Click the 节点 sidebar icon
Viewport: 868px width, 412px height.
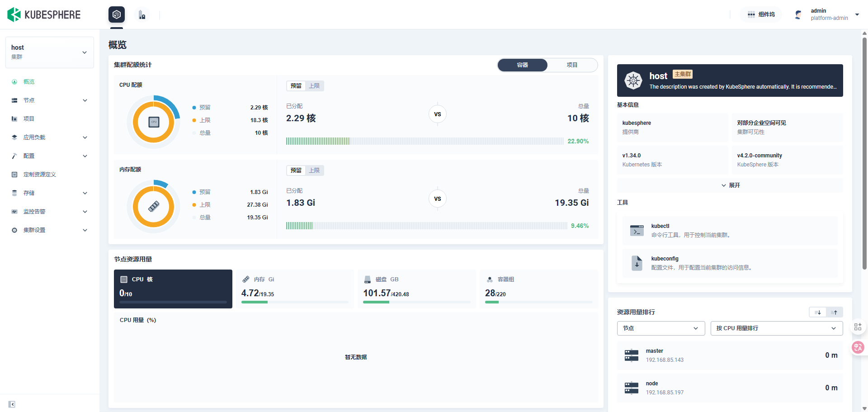click(14, 100)
